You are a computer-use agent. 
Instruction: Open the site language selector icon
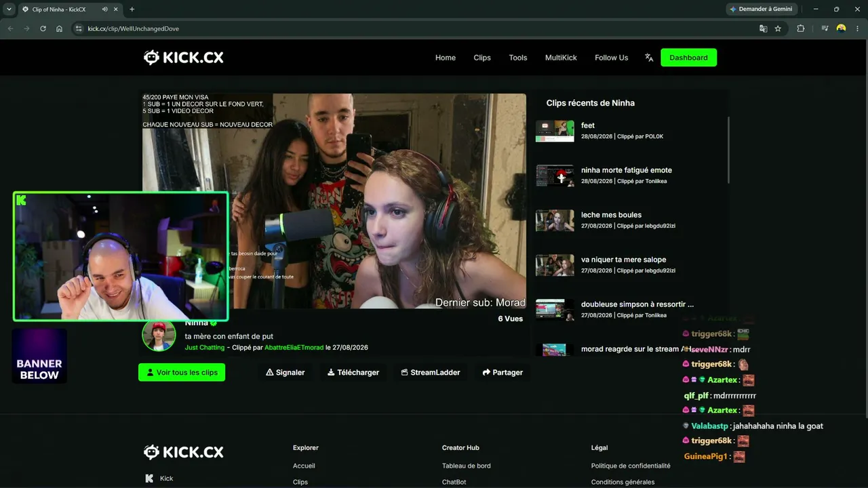[649, 58]
